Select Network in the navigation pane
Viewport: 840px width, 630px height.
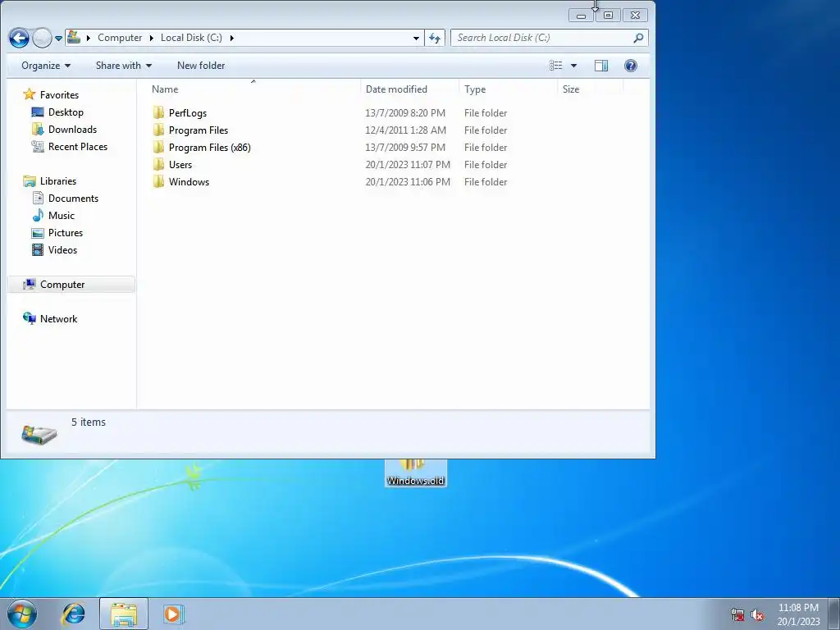coord(58,319)
